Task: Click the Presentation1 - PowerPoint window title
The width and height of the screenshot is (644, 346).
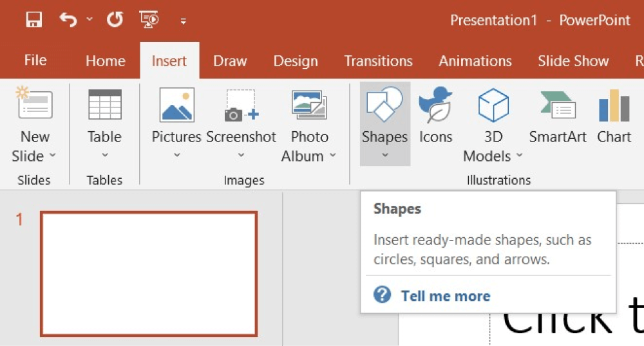Action: click(x=540, y=20)
